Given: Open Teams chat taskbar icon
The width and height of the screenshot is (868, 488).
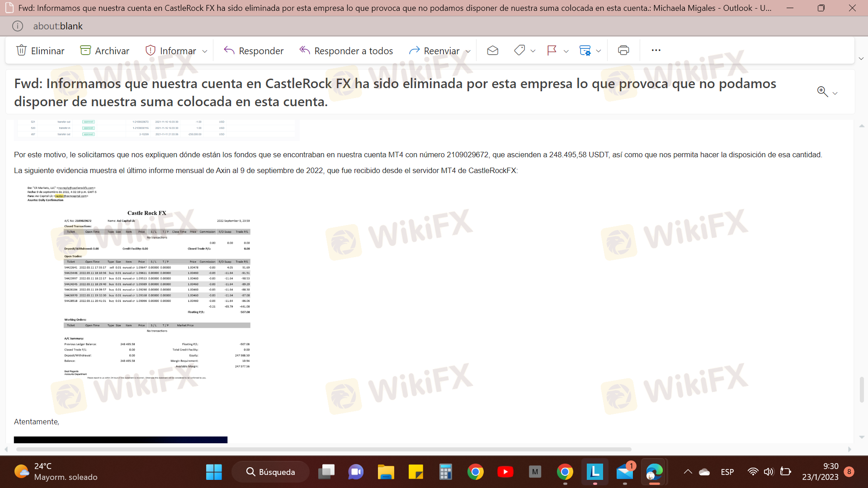Looking at the screenshot, I should pyautogui.click(x=356, y=472).
